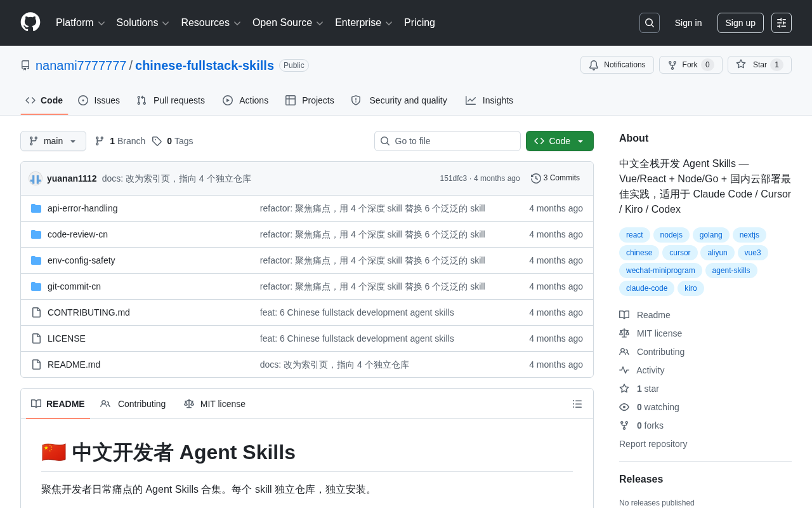Switch to the Insights tab

[x=489, y=100]
